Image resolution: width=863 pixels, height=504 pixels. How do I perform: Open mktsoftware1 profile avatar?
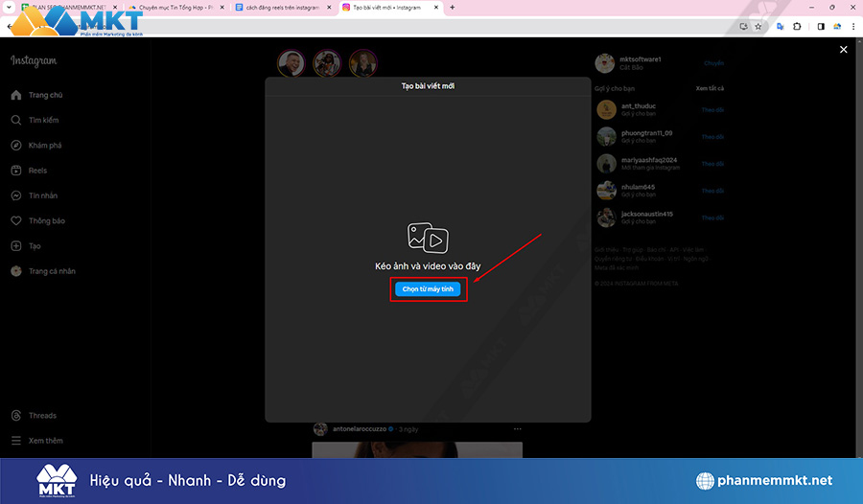pyautogui.click(x=605, y=63)
